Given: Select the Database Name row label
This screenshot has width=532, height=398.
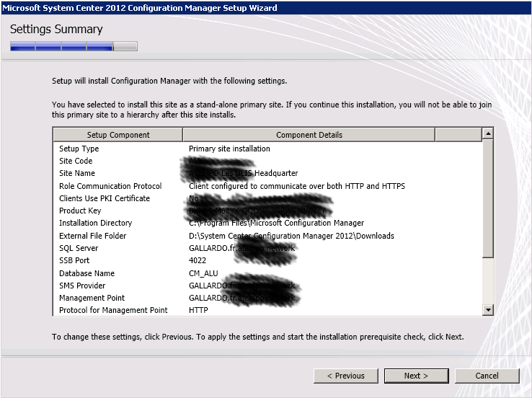Looking at the screenshot, I should (x=87, y=273).
